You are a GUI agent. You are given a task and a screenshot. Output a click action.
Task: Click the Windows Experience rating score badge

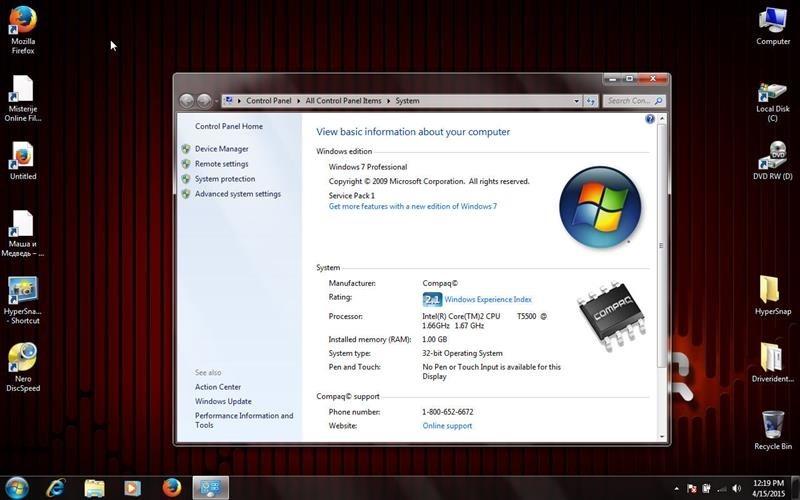click(432, 299)
